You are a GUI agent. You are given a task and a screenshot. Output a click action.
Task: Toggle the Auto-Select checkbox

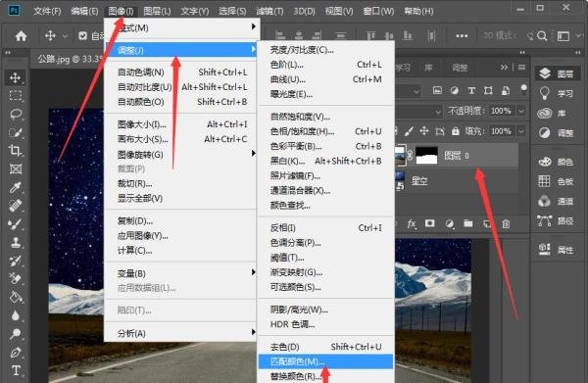[83, 36]
